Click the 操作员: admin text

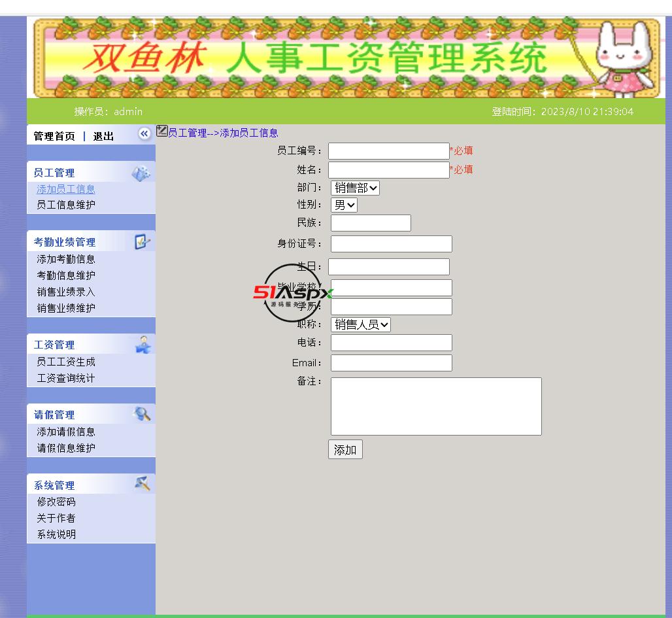(x=108, y=112)
